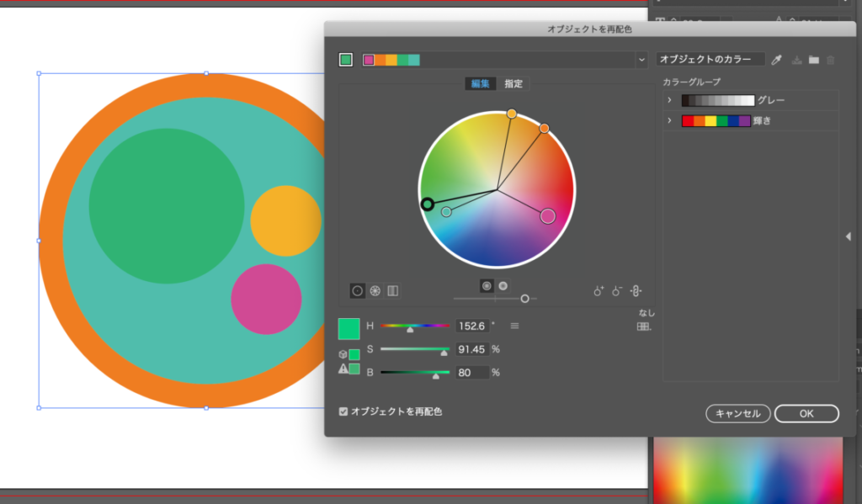Click the add color tool icon

pos(599,291)
